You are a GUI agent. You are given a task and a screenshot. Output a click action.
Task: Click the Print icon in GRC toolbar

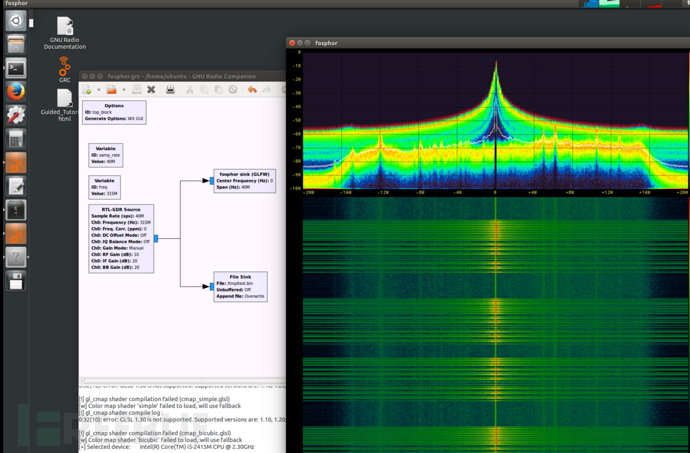click(170, 90)
